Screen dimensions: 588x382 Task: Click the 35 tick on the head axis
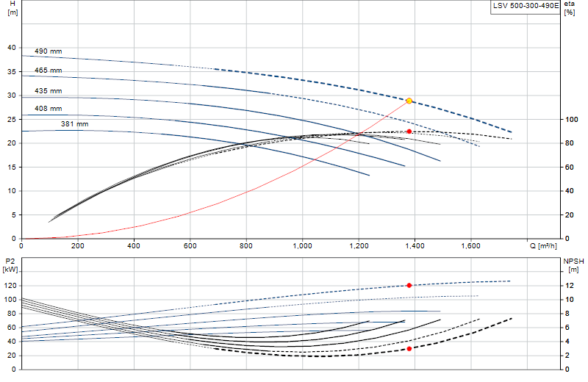(x=12, y=71)
